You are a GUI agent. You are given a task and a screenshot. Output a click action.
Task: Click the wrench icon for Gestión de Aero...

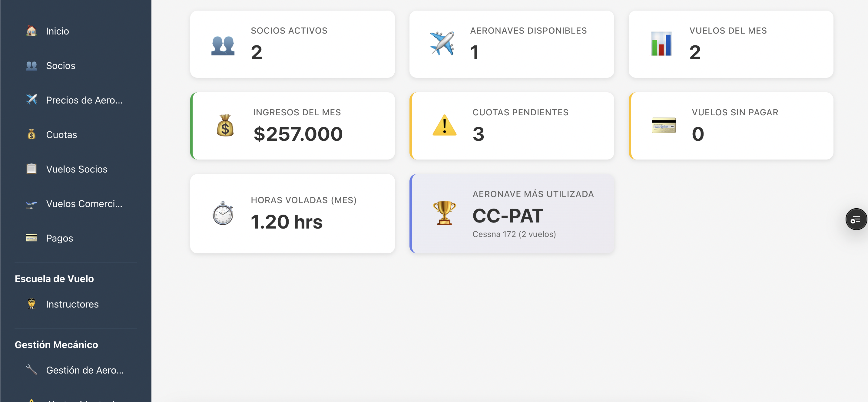[x=31, y=370]
